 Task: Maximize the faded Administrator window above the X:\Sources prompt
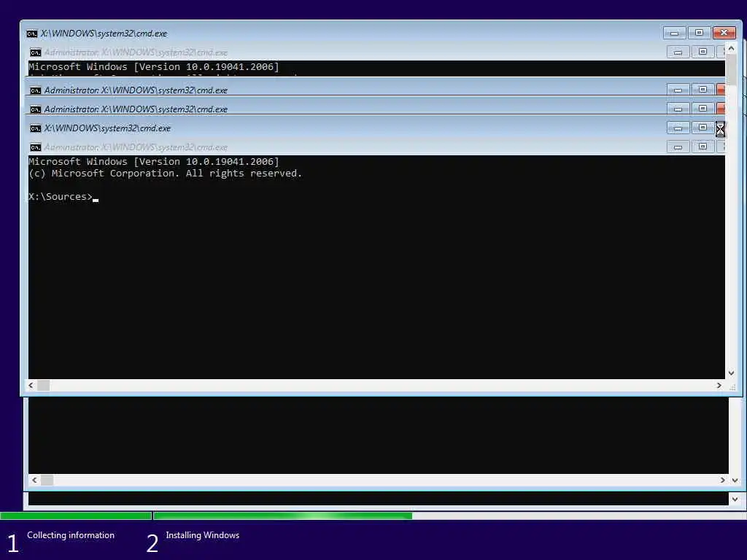tap(703, 147)
